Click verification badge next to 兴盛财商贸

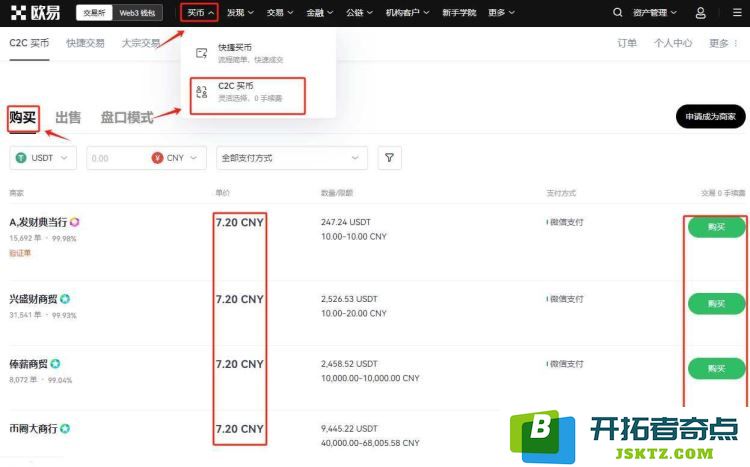pos(65,299)
